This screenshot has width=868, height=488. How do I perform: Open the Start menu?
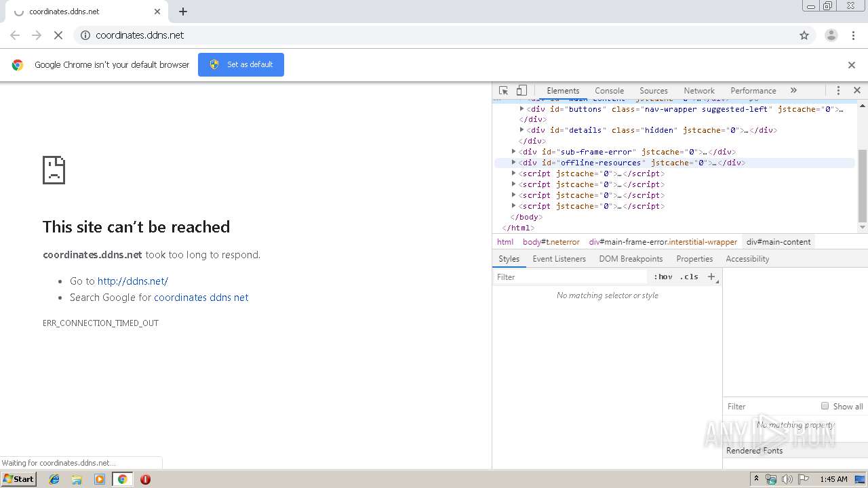tap(18, 479)
